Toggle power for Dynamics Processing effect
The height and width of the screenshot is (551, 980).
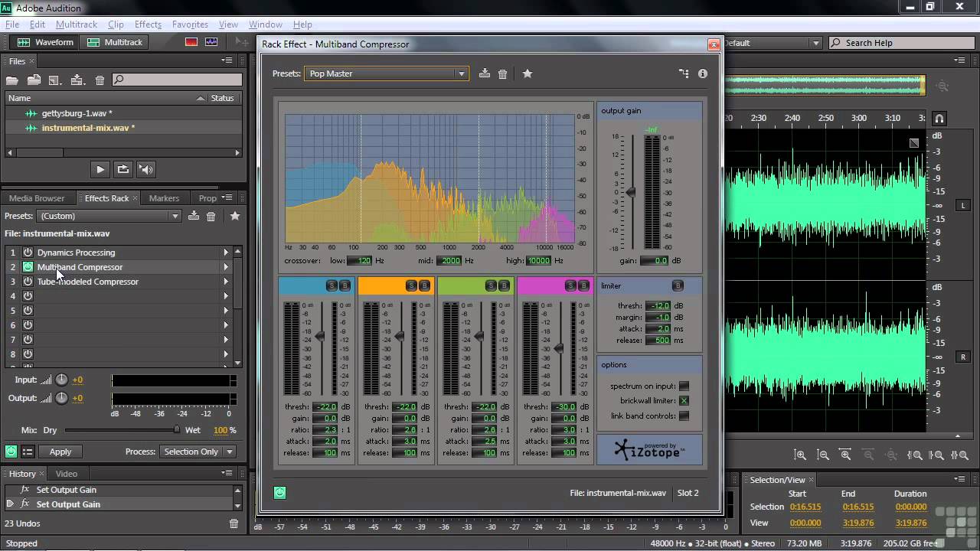pos(28,253)
